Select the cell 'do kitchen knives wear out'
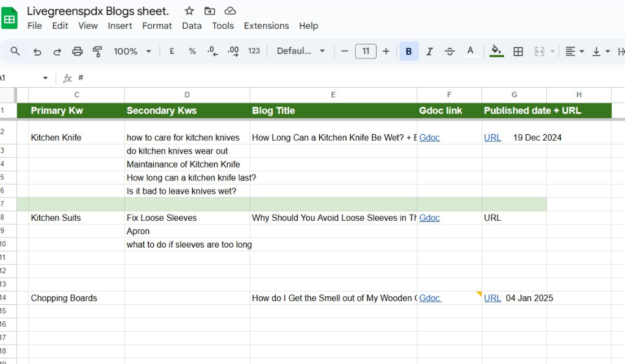The width and height of the screenshot is (625, 364). click(x=187, y=151)
